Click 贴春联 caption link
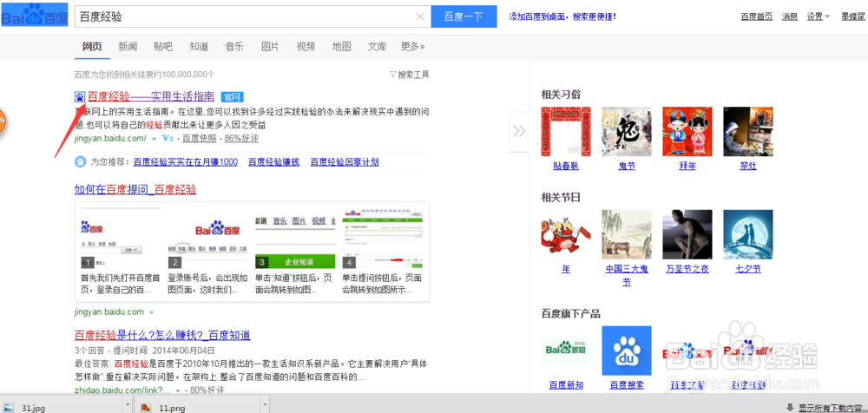This screenshot has height=413, width=868. (x=566, y=166)
